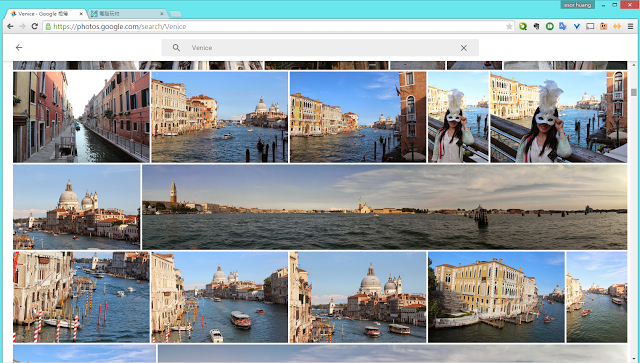Open the Evernote elephant extension
Image resolution: width=640 pixels, height=363 pixels.
(x=536, y=27)
